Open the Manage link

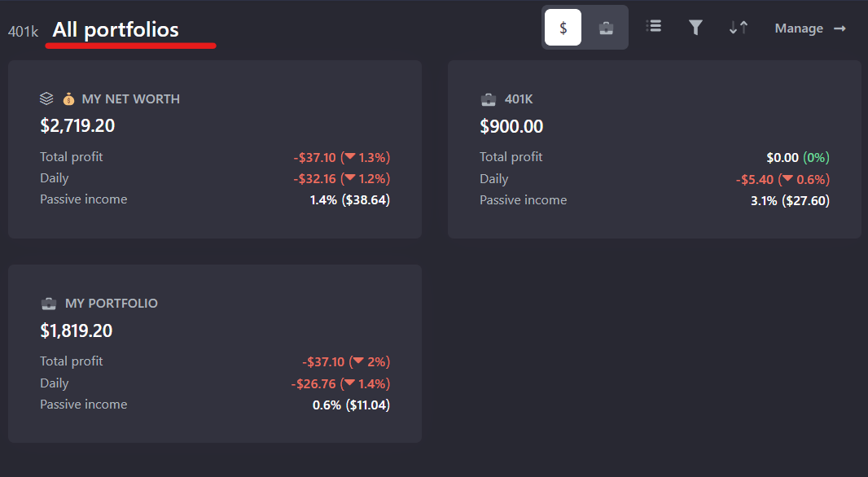[799, 28]
